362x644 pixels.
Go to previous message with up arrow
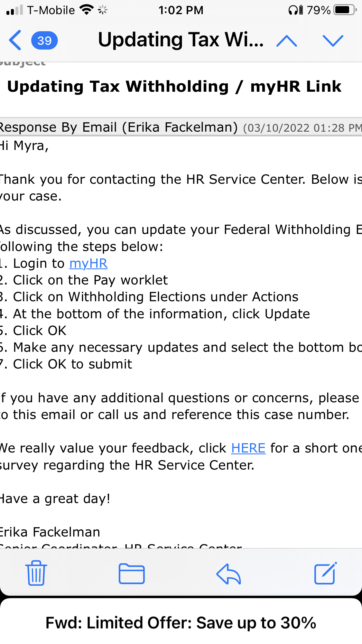pyautogui.click(x=286, y=41)
